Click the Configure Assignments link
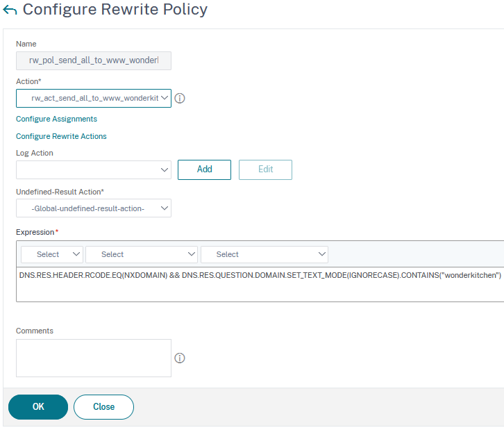This screenshot has width=504, height=430. [x=56, y=119]
